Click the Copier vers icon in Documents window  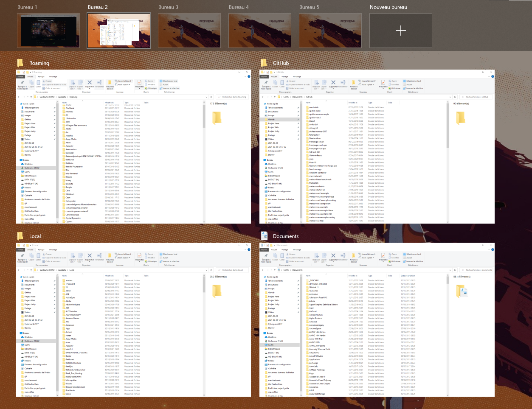click(x=324, y=255)
